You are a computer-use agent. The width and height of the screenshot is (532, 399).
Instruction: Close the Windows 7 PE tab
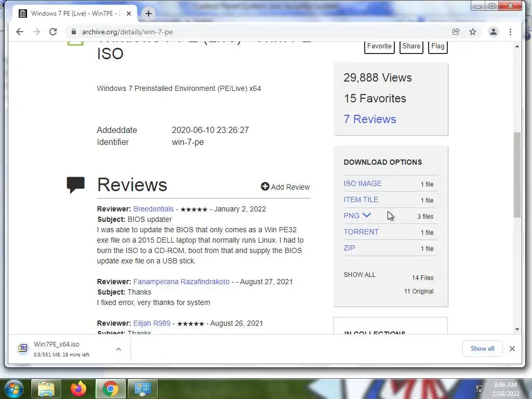point(129,14)
